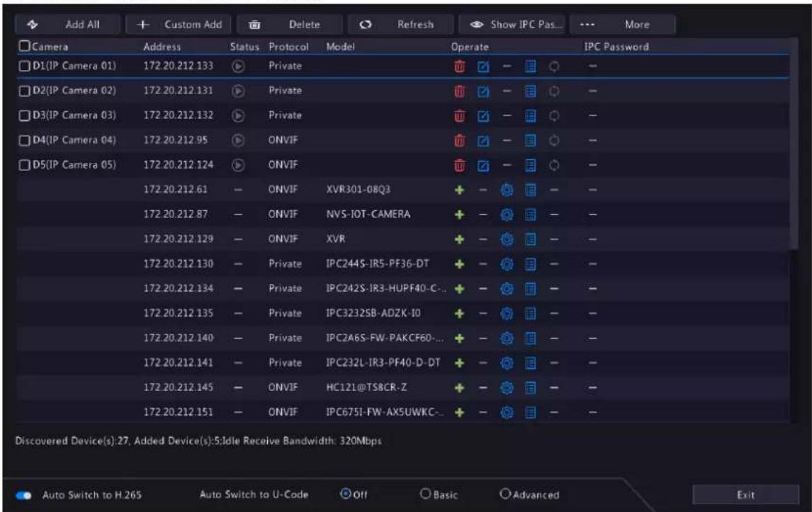This screenshot has width=812, height=512.
Task: Select address 172.20.212.145 cell
Action: pyautogui.click(x=178, y=387)
